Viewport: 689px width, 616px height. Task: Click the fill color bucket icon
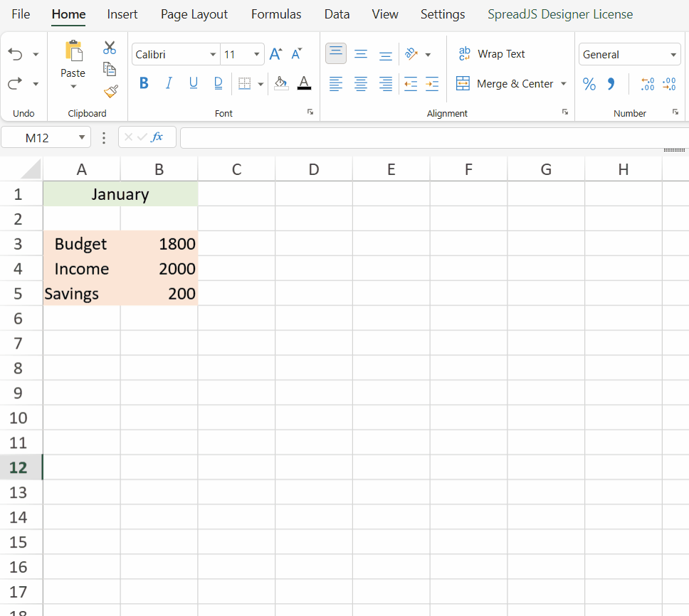point(281,83)
